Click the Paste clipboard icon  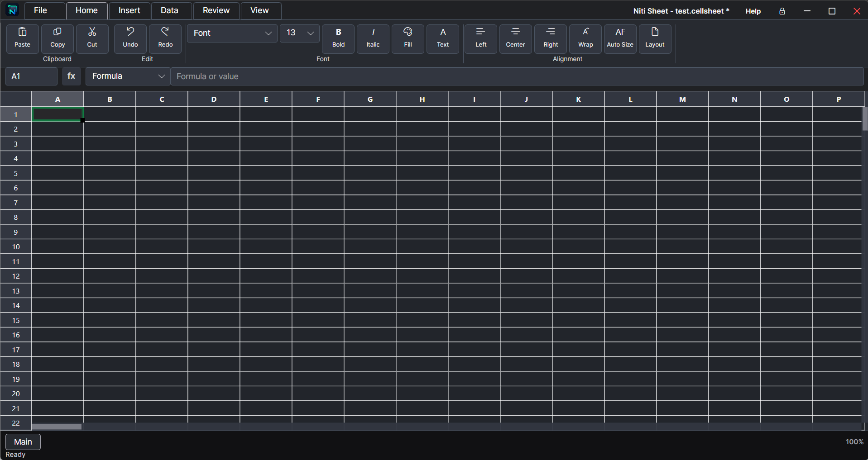click(x=22, y=38)
